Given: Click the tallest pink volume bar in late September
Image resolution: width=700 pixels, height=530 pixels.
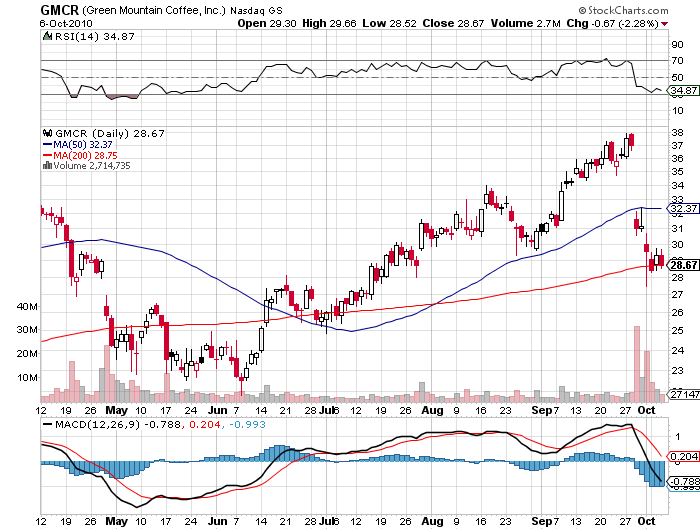Looking at the screenshot, I should (637, 364).
